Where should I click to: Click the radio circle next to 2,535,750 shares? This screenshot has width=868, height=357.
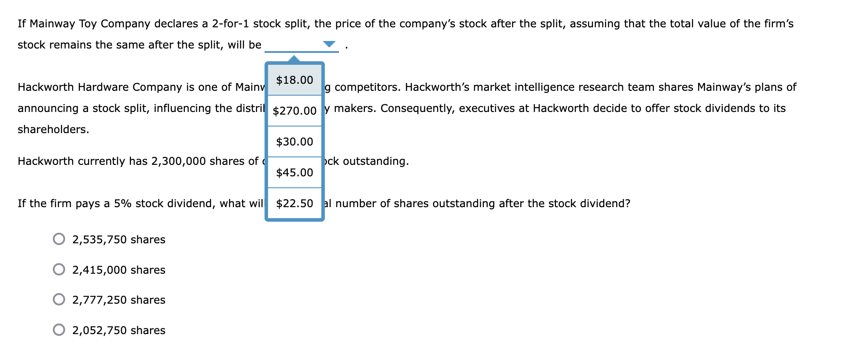pyautogui.click(x=59, y=240)
